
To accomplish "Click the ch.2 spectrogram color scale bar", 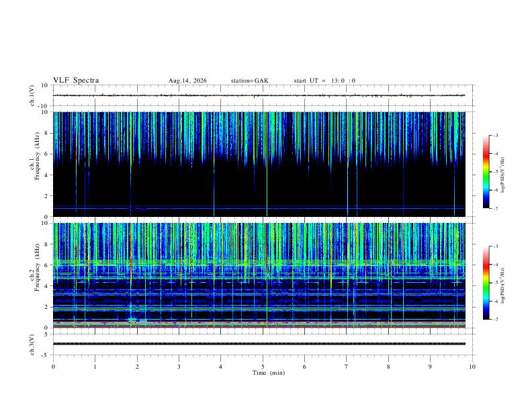I will (x=486, y=283).
